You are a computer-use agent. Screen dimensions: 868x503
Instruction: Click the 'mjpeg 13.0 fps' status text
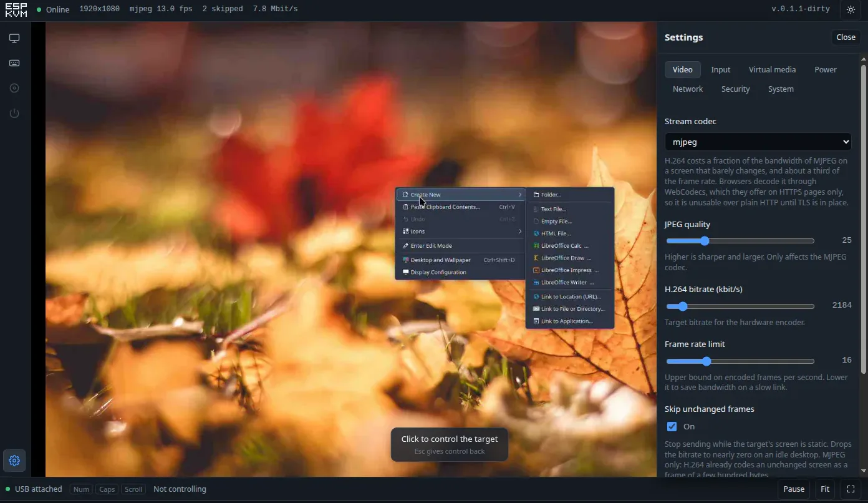click(x=161, y=9)
